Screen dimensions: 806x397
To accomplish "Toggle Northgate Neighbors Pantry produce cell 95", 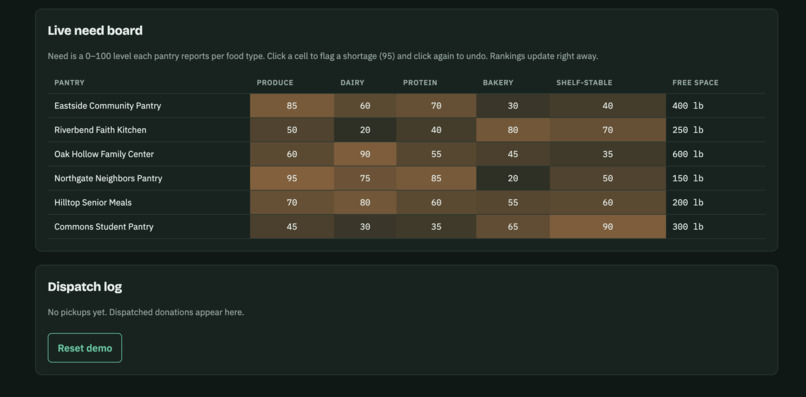I will (x=292, y=178).
